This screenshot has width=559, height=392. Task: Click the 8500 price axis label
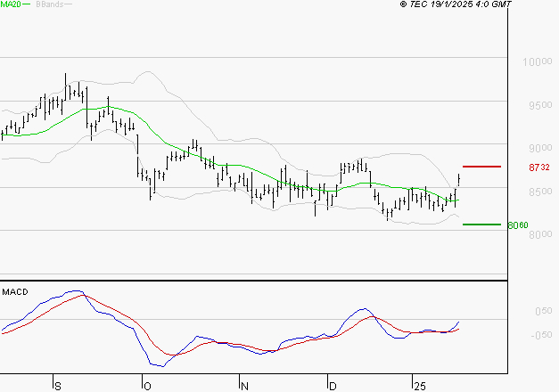[x=540, y=192]
